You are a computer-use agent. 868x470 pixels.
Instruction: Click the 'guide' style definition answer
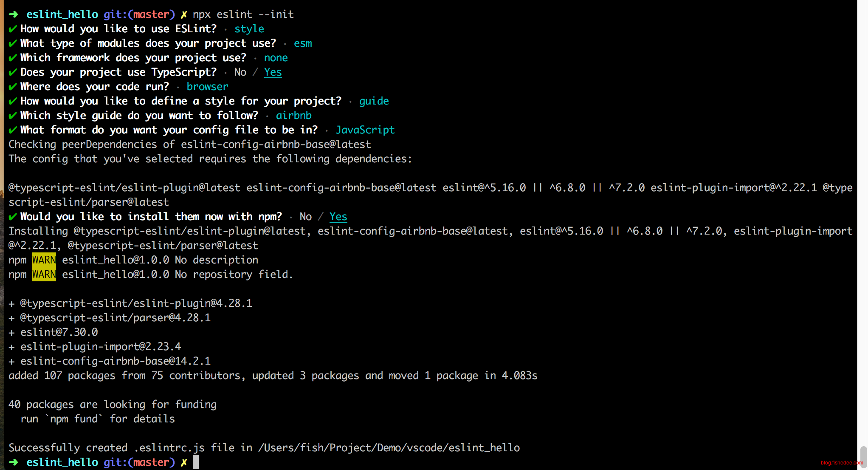point(374,101)
